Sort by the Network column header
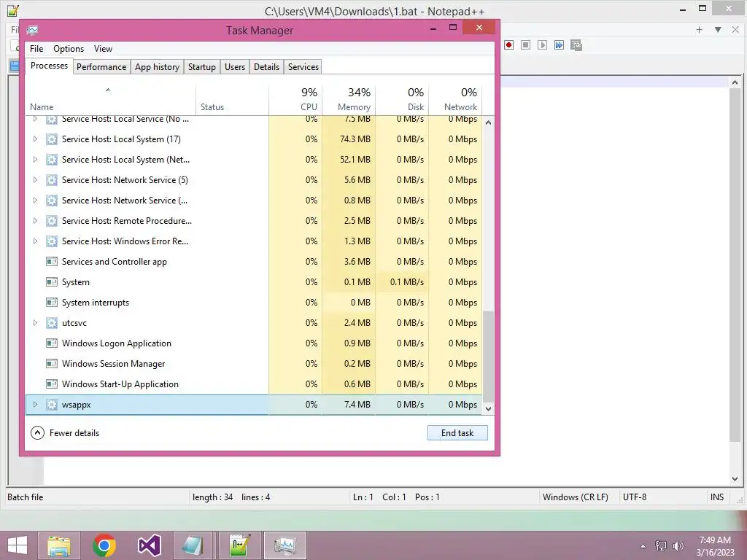Image resolution: width=747 pixels, height=560 pixels. 455,99
